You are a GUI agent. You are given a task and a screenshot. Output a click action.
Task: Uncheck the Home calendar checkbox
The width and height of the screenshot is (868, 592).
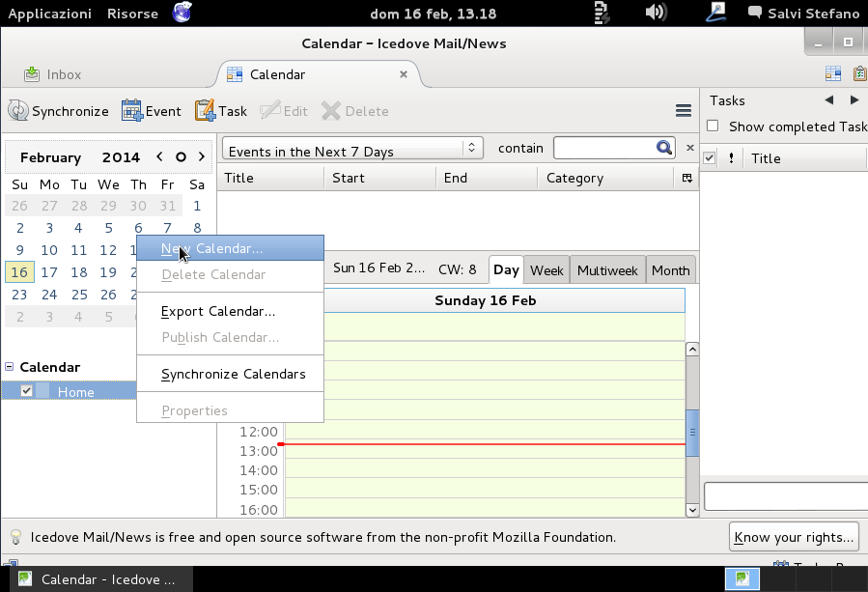point(27,391)
